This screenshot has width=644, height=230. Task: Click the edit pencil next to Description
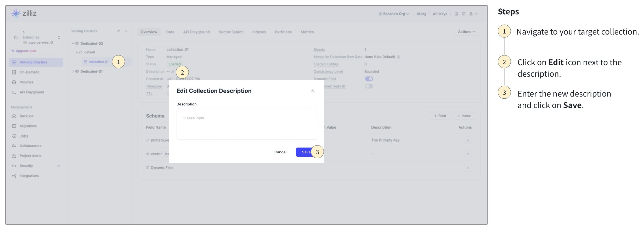click(x=173, y=71)
